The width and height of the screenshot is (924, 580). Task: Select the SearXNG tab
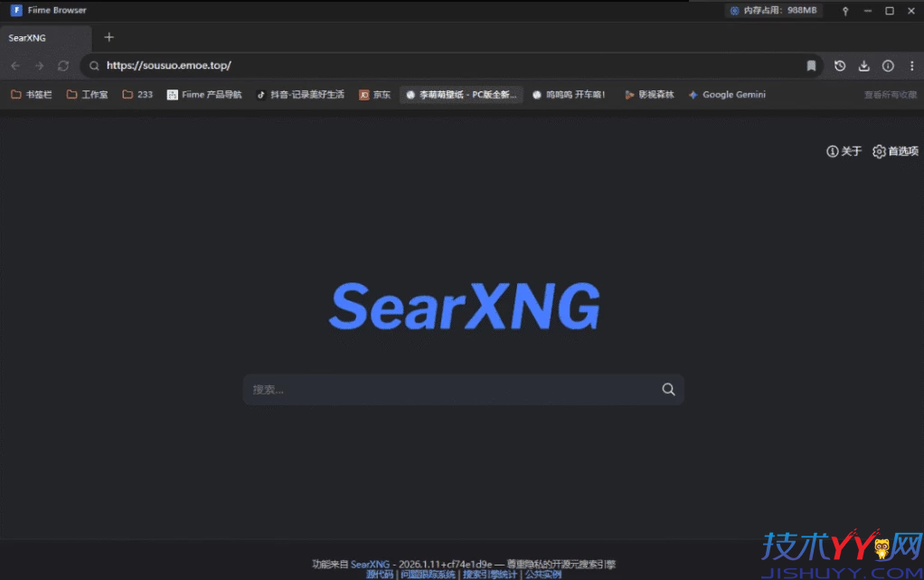(45, 38)
